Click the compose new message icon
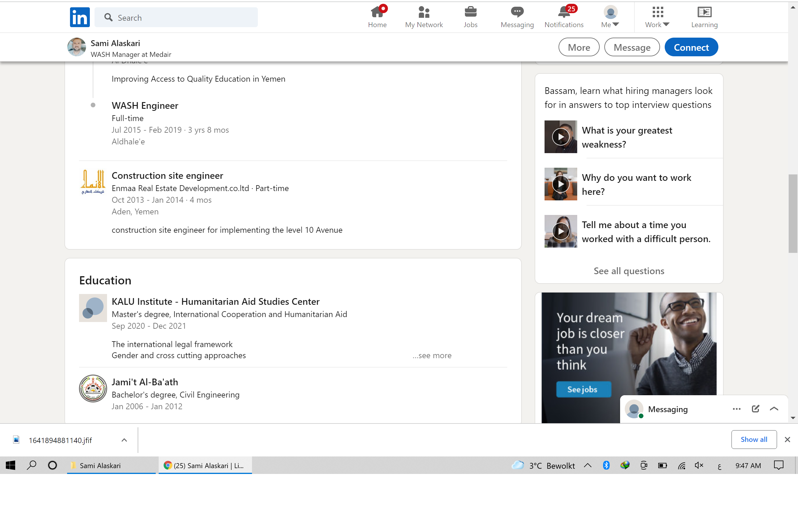The height and width of the screenshot is (532, 798). click(x=755, y=409)
